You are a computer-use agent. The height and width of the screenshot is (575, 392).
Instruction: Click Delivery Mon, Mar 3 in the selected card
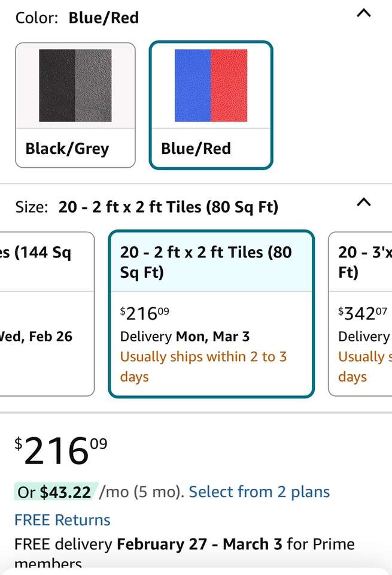[x=184, y=337]
